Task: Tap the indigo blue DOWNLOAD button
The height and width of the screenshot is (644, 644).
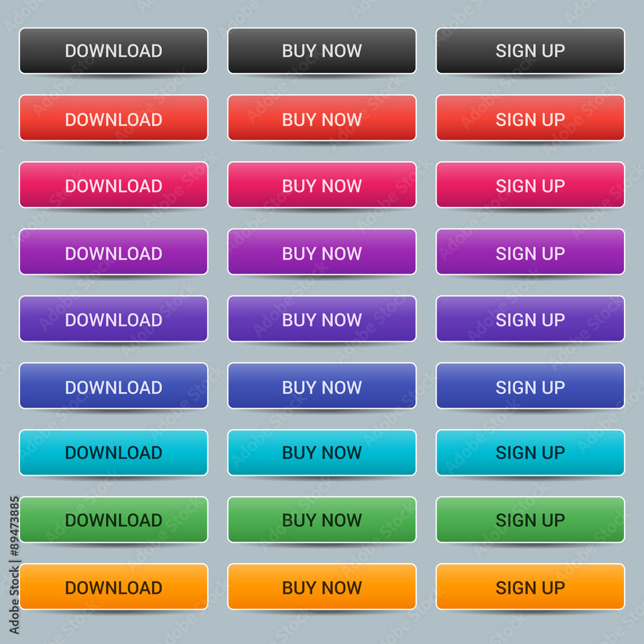Action: 113,386
